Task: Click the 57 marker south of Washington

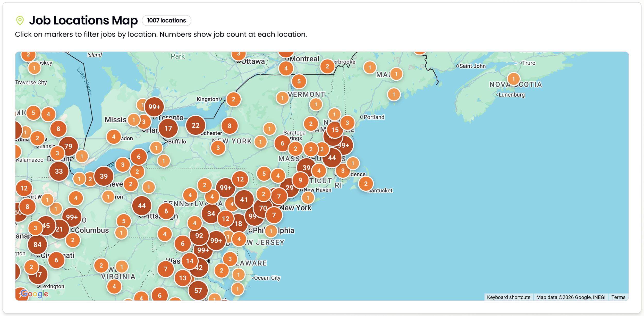Action: pyautogui.click(x=199, y=290)
